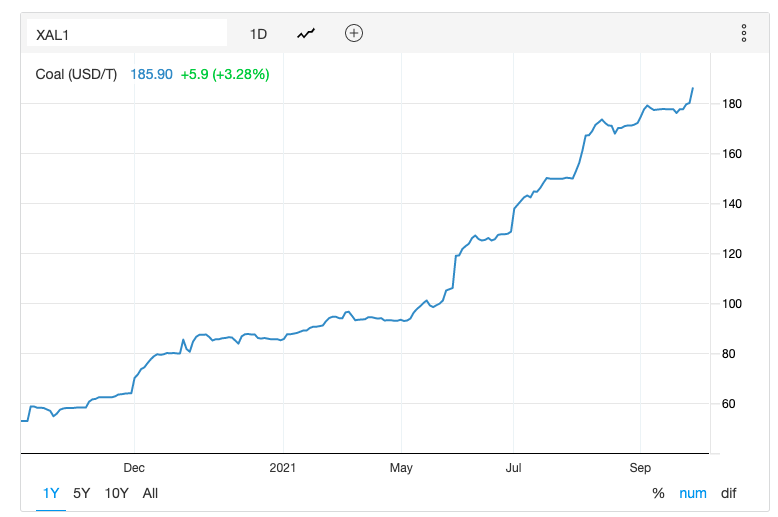Show the All time range
The image size is (778, 517).
pos(150,493)
